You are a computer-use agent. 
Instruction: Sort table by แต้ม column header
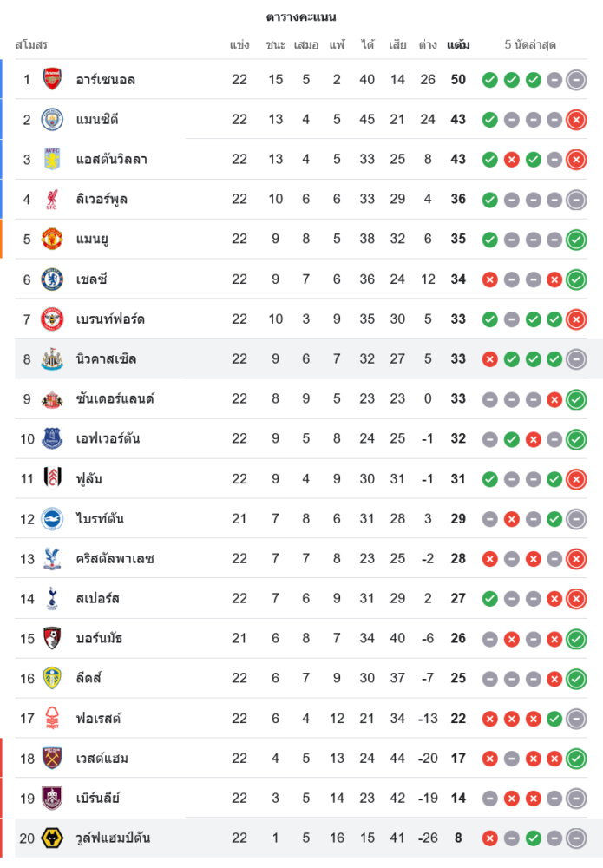(x=458, y=45)
